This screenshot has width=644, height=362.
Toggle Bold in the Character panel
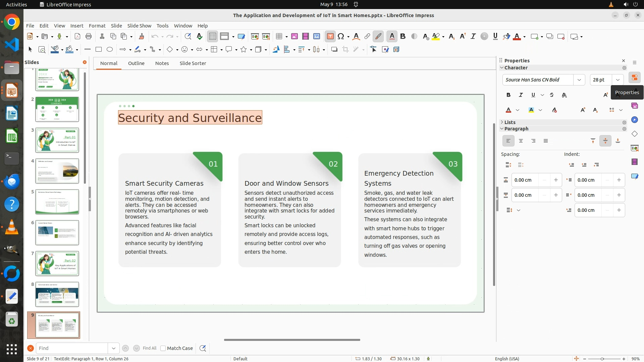tap(508, 95)
